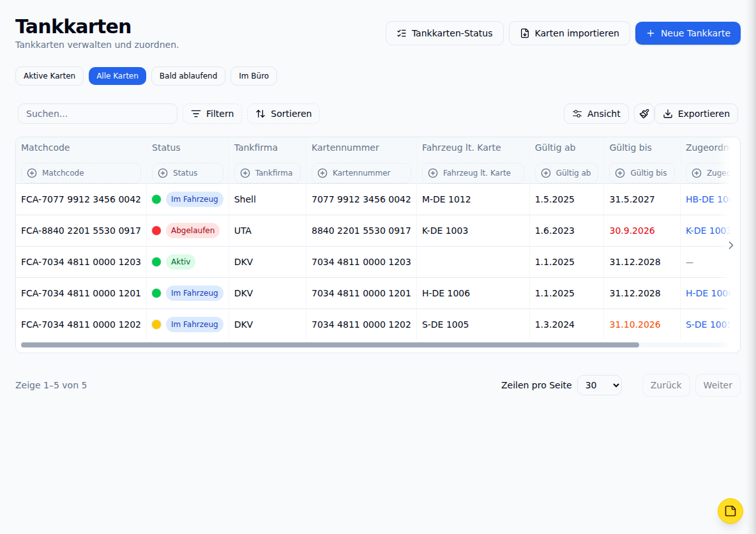Click the Neue Tankkarte button

point(688,33)
